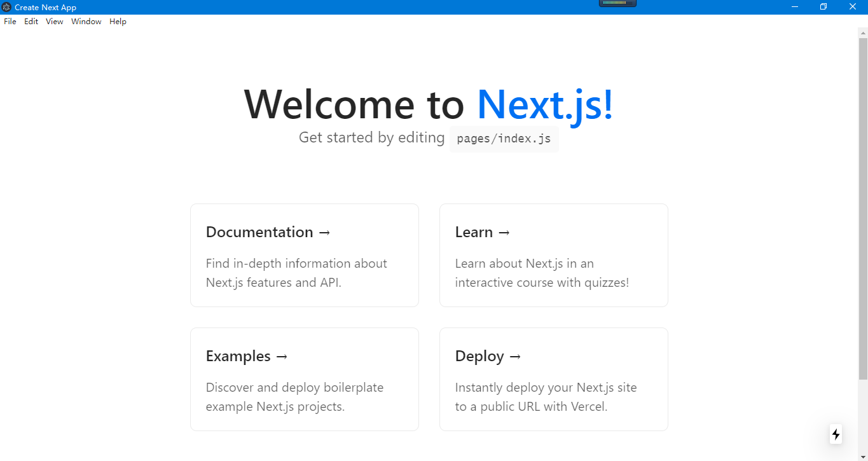Click the arrow icon beside Examples heading
The height and width of the screenshot is (461, 868).
click(x=282, y=356)
